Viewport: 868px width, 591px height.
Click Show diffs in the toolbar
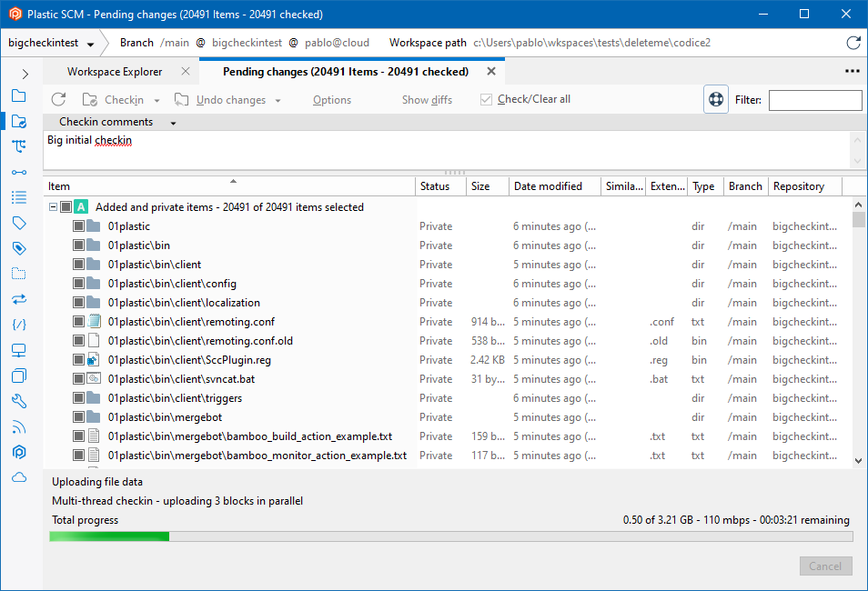pos(427,99)
